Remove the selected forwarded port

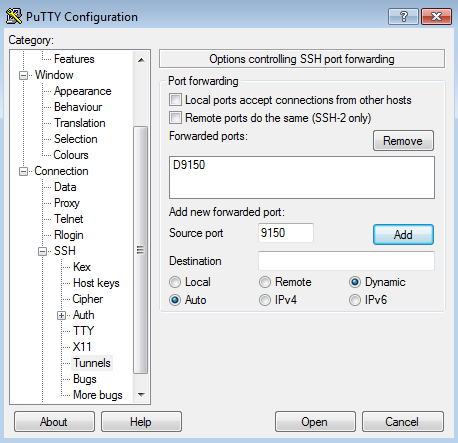point(403,141)
